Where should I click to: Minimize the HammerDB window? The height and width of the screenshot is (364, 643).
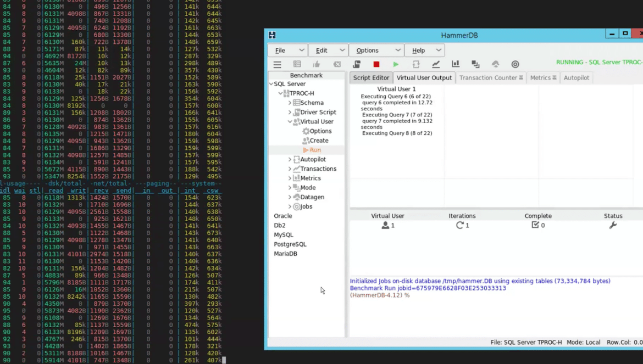tap(612, 33)
